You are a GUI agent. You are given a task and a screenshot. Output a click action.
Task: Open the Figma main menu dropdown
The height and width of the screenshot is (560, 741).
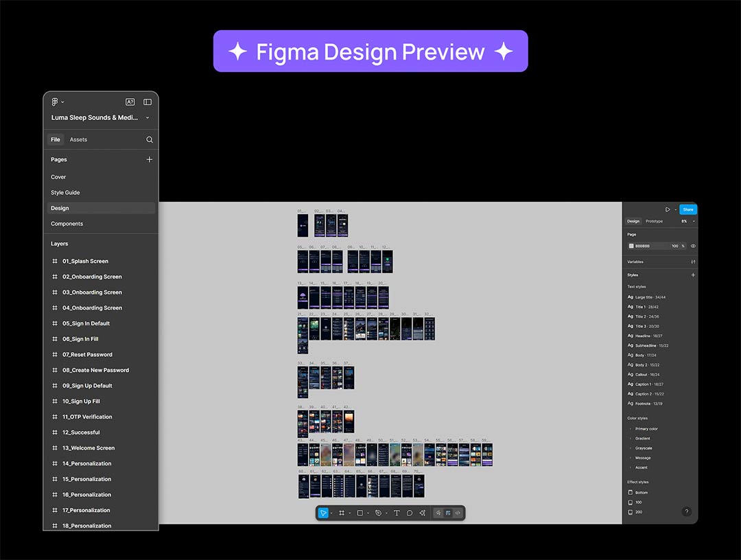[58, 102]
